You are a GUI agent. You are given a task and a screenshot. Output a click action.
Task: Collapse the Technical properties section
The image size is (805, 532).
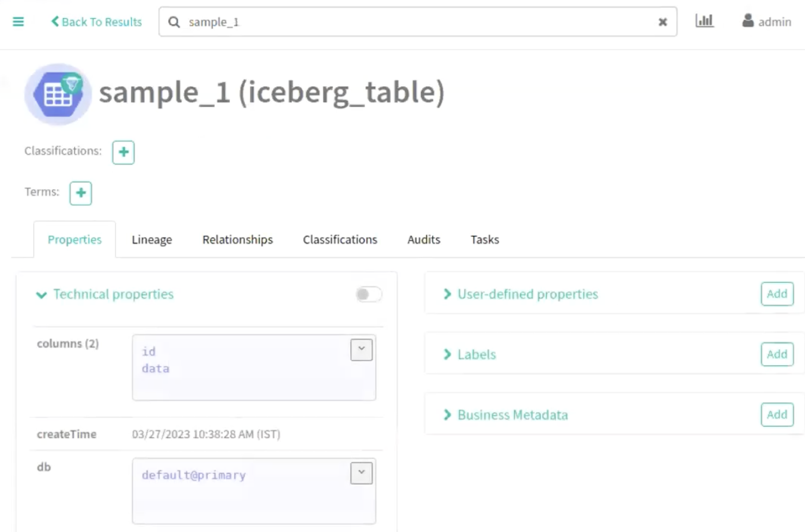tap(42, 295)
